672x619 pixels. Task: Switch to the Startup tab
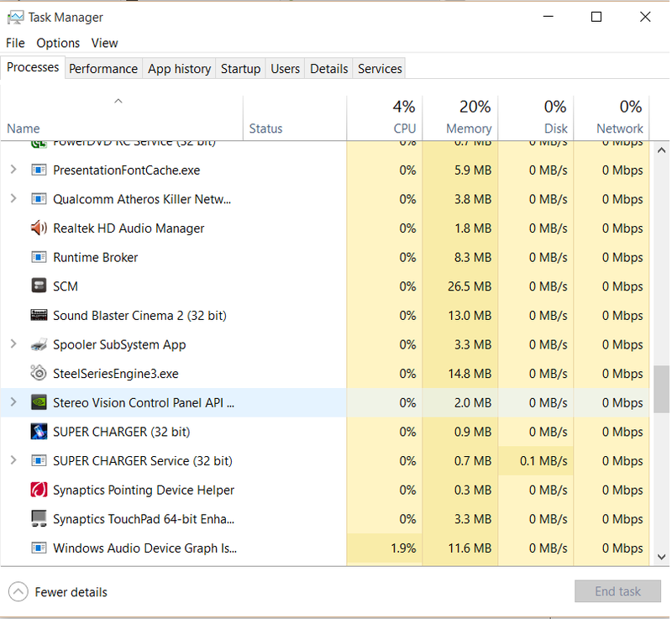click(x=240, y=69)
